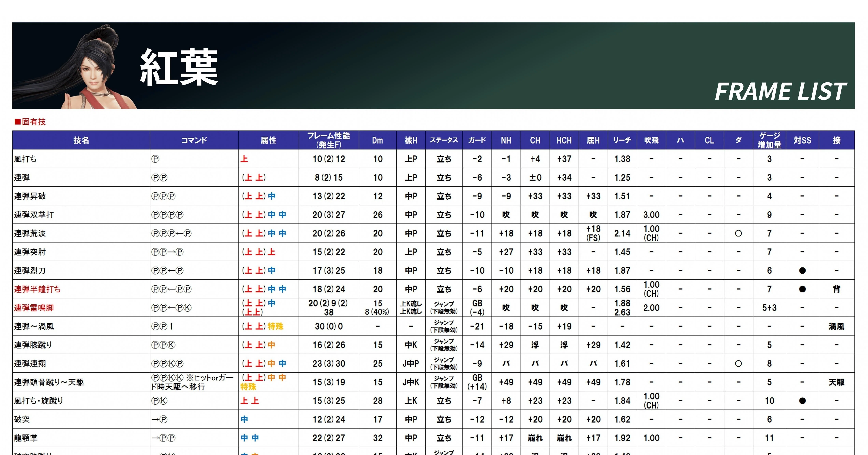Click the 3.00 吹飛 value for 連弾双掌打
This screenshot has height=455, width=868.
(651, 215)
